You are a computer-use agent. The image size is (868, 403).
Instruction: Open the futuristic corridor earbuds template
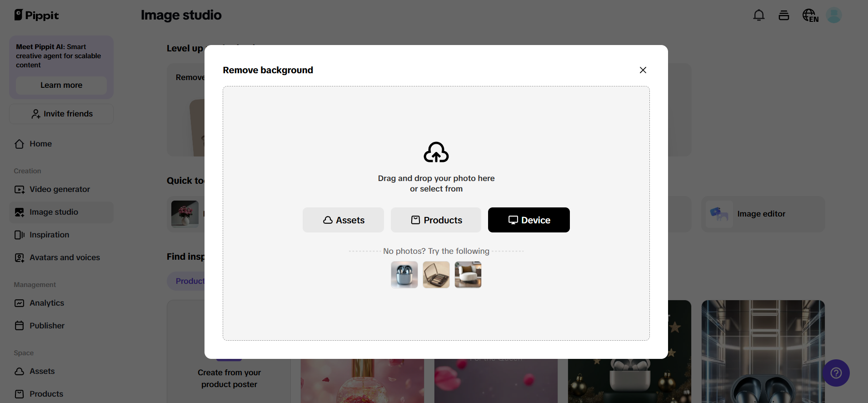(x=763, y=352)
